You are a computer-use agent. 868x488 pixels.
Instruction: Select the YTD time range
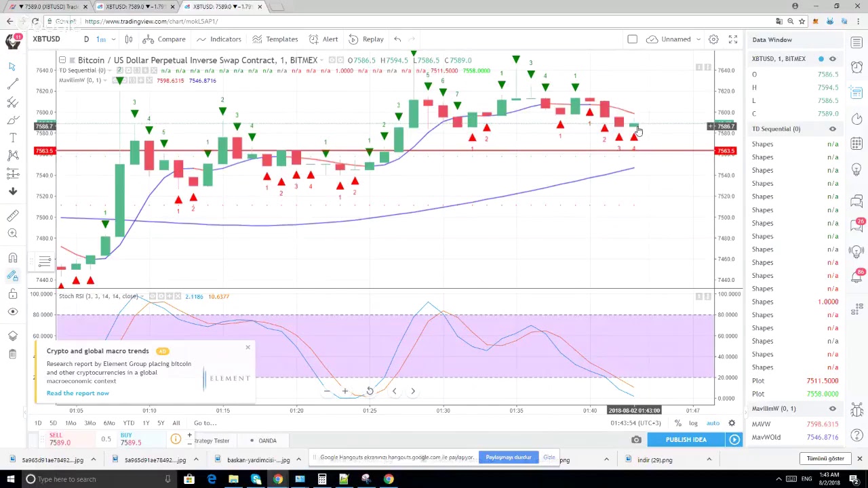pos(128,423)
